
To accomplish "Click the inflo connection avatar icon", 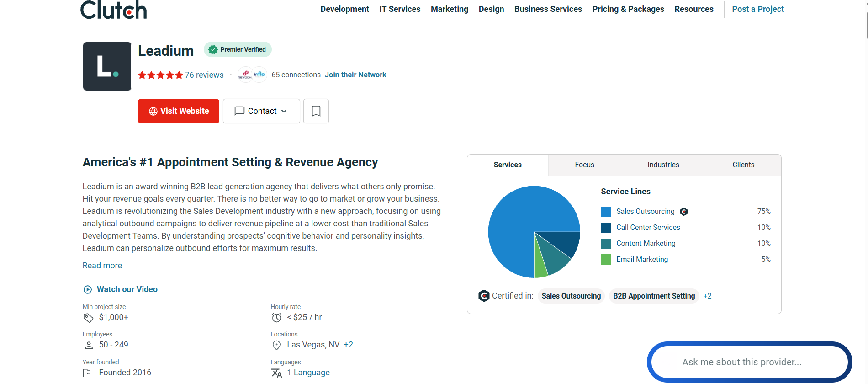I will tap(259, 75).
